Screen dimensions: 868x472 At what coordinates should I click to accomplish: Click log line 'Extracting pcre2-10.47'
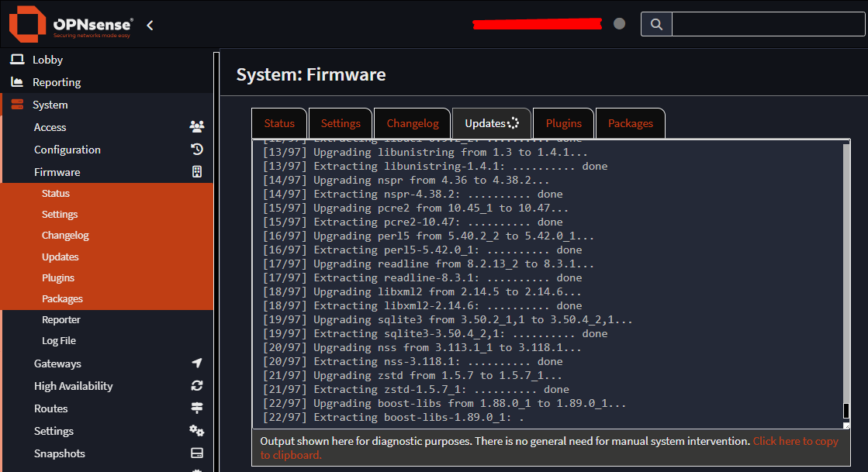coord(413,222)
